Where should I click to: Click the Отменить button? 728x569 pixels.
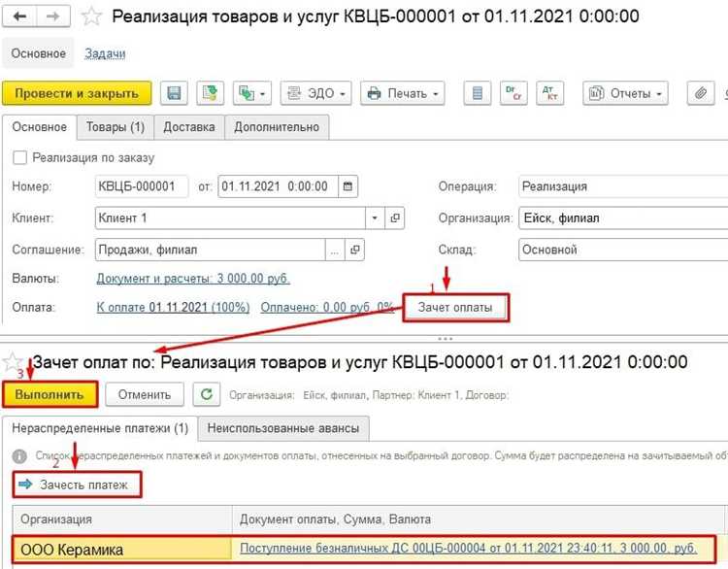tap(145, 394)
